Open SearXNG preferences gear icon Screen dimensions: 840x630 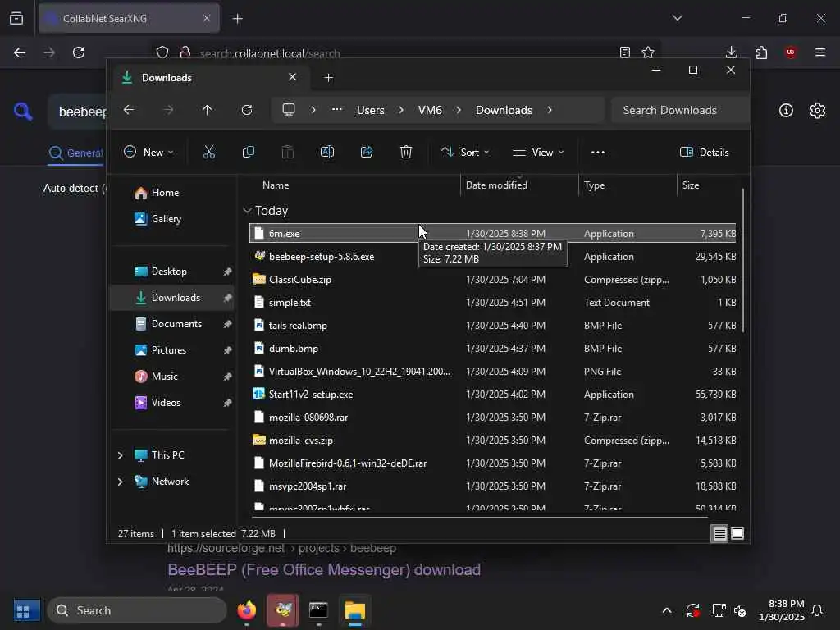pyautogui.click(x=818, y=111)
